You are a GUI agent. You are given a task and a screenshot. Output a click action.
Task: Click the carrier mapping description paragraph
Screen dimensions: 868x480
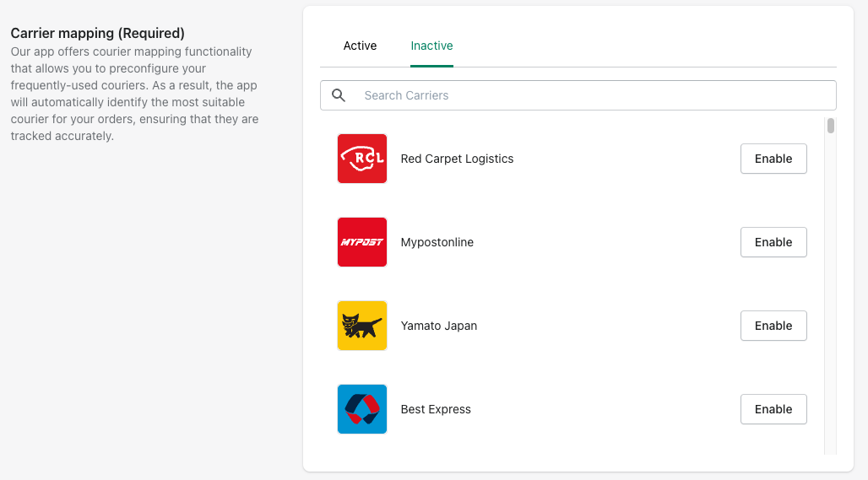coord(134,94)
